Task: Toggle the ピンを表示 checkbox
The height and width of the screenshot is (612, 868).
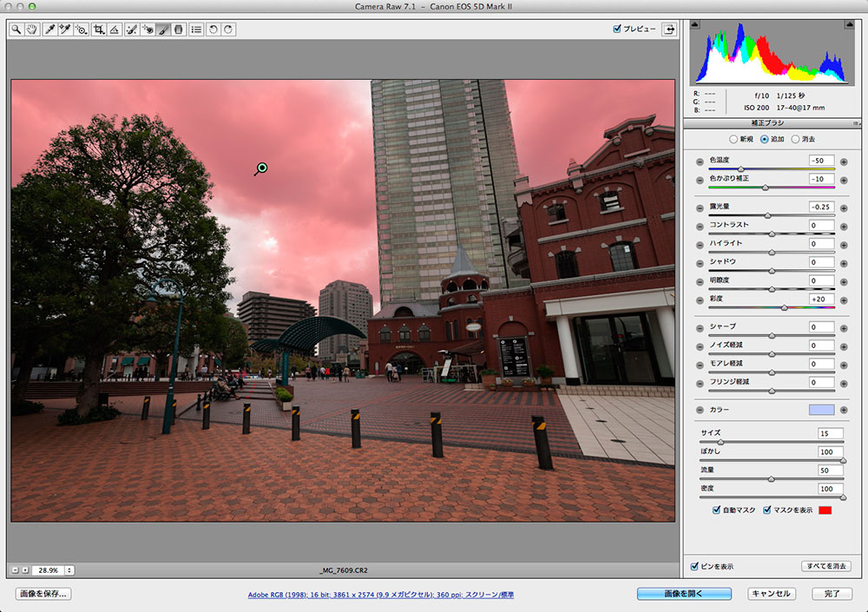Action: pyautogui.click(x=694, y=566)
